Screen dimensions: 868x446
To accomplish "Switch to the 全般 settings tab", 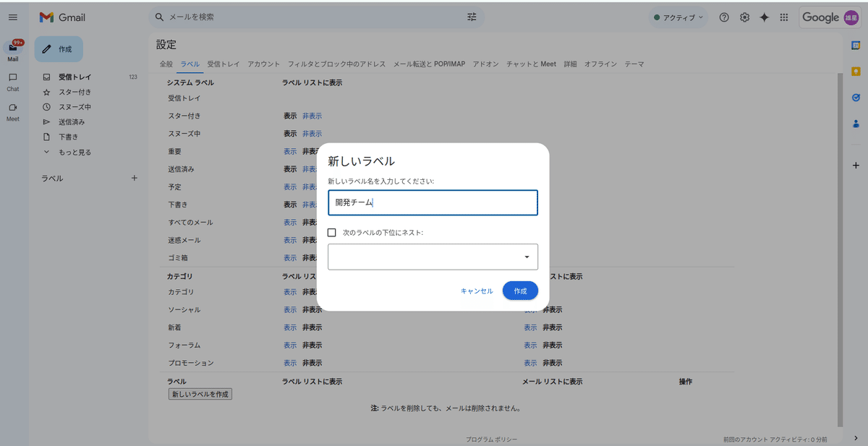I will click(x=167, y=64).
